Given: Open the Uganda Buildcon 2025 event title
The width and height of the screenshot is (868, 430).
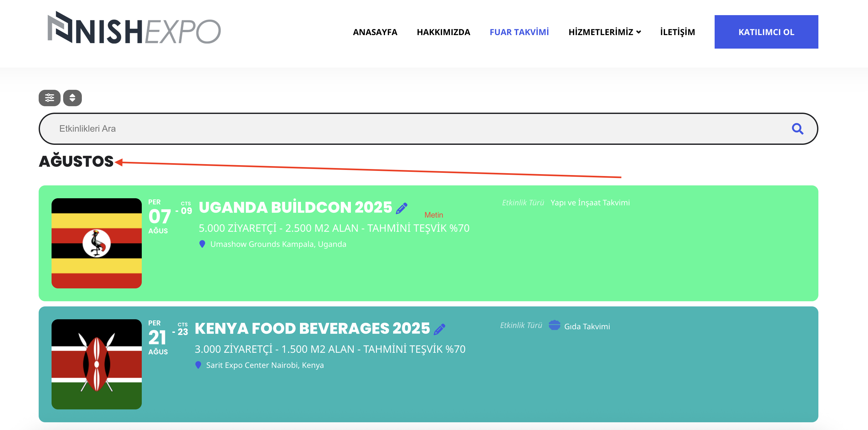Looking at the screenshot, I should [x=295, y=207].
